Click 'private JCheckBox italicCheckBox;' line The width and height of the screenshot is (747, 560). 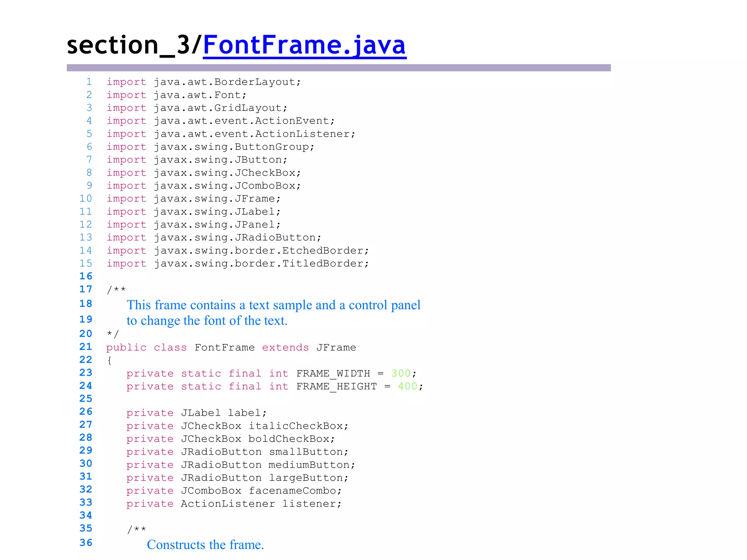point(238,426)
